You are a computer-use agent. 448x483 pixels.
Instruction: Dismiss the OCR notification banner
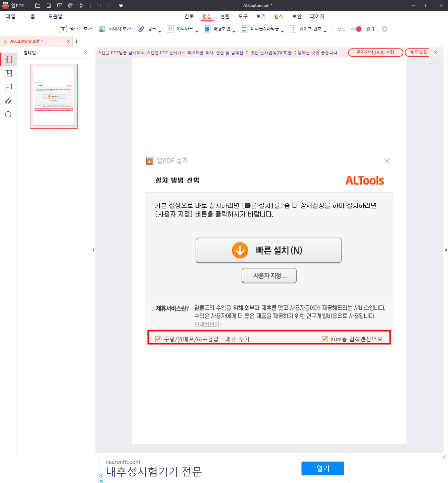click(436, 53)
